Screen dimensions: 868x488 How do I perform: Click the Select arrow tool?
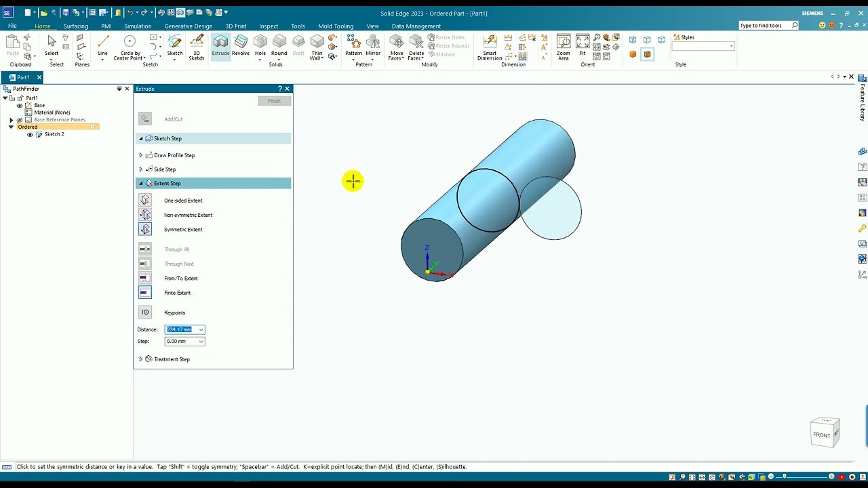click(52, 45)
